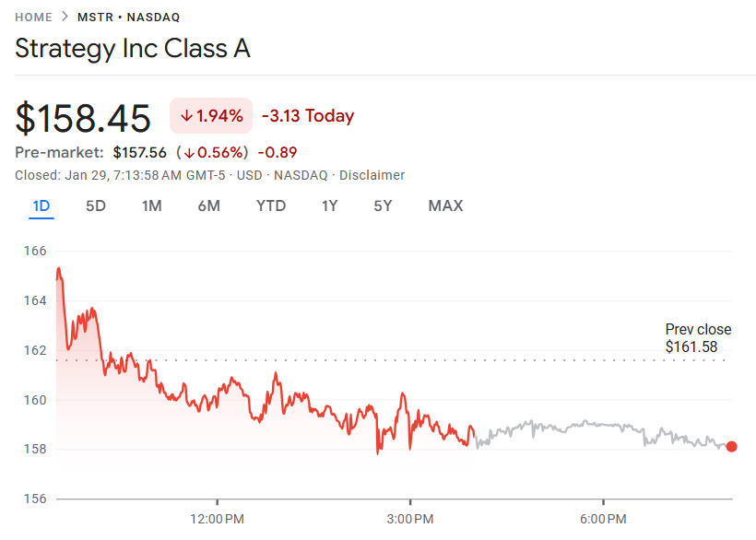Screen dimensions: 756x540
Task: Click the 3:00 PM time axis label
Action: [x=410, y=518]
